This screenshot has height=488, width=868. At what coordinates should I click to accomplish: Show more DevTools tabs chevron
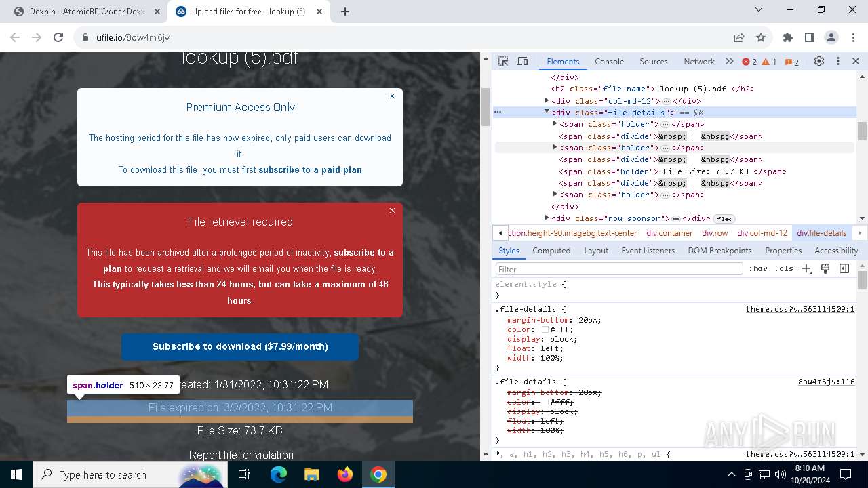pos(729,61)
